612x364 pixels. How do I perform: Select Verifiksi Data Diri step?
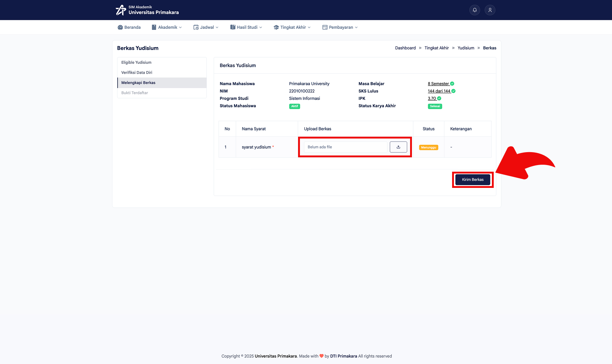coord(162,73)
